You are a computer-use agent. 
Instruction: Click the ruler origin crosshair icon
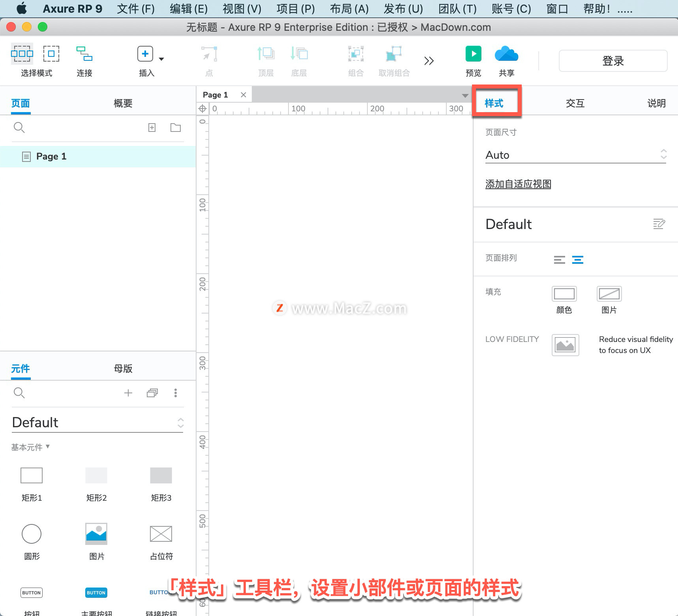point(202,109)
